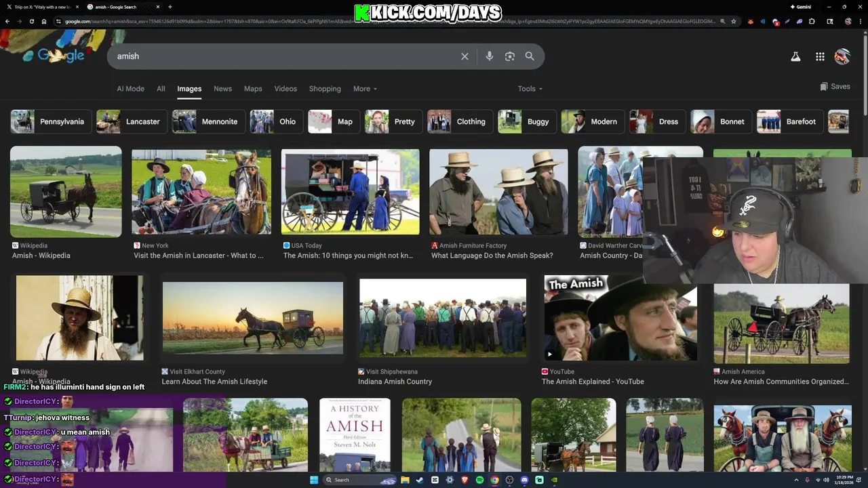Viewport: 868px width, 488px height.
Task: Open Chrome from taskbar
Action: point(494,480)
